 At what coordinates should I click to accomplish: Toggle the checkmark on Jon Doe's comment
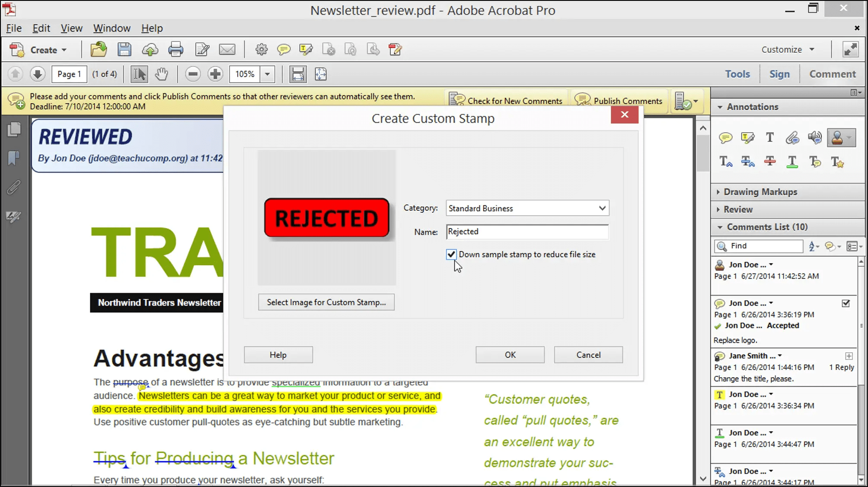[x=846, y=303]
